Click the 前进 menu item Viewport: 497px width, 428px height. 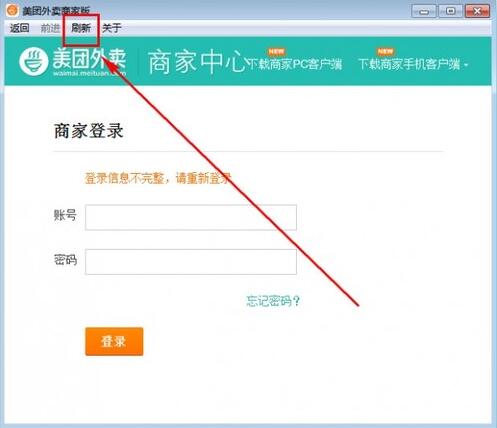(50, 28)
